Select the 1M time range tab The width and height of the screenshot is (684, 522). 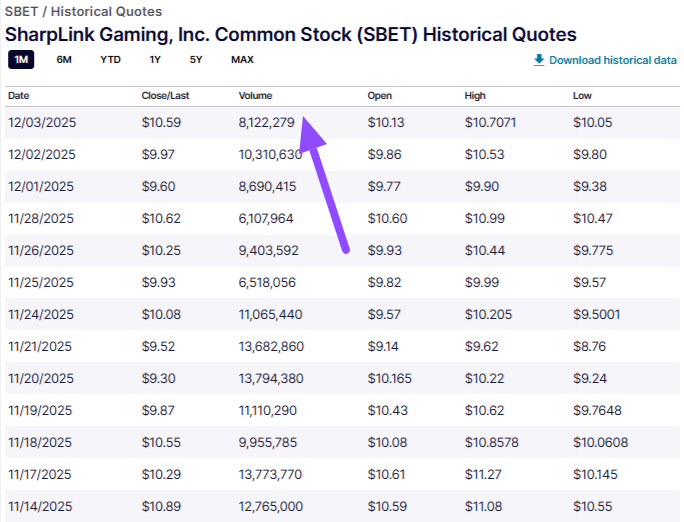pyautogui.click(x=21, y=60)
